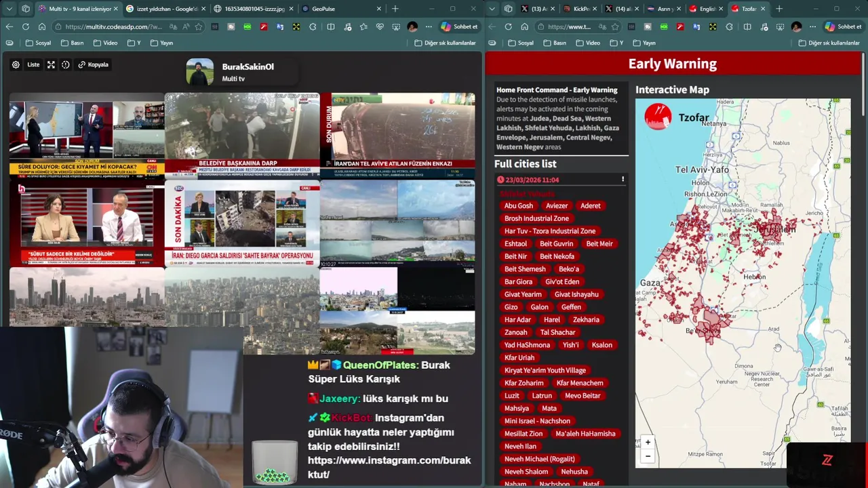Select Brosh Industrial Zone city tag
The width and height of the screenshot is (868, 488).
click(x=536, y=218)
